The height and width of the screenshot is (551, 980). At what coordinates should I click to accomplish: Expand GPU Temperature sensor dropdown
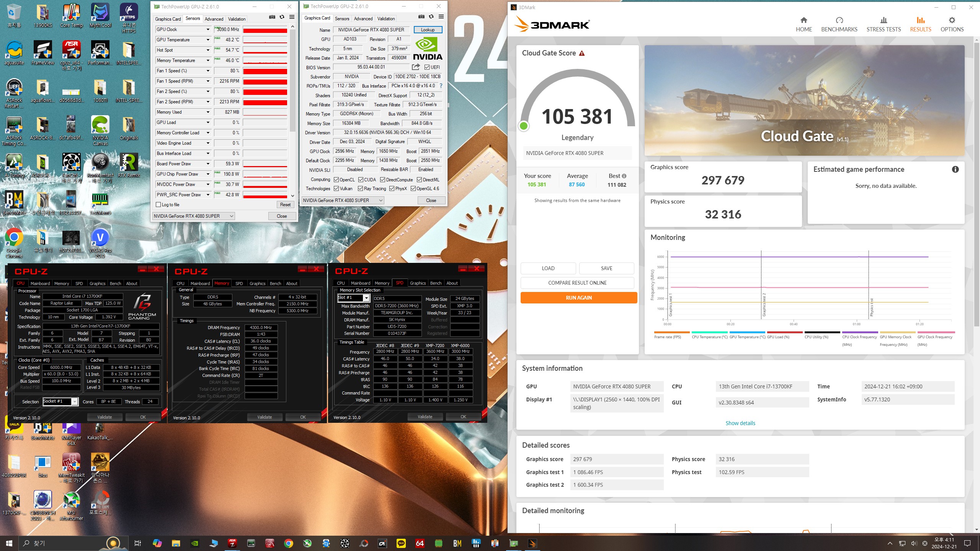[x=208, y=40]
